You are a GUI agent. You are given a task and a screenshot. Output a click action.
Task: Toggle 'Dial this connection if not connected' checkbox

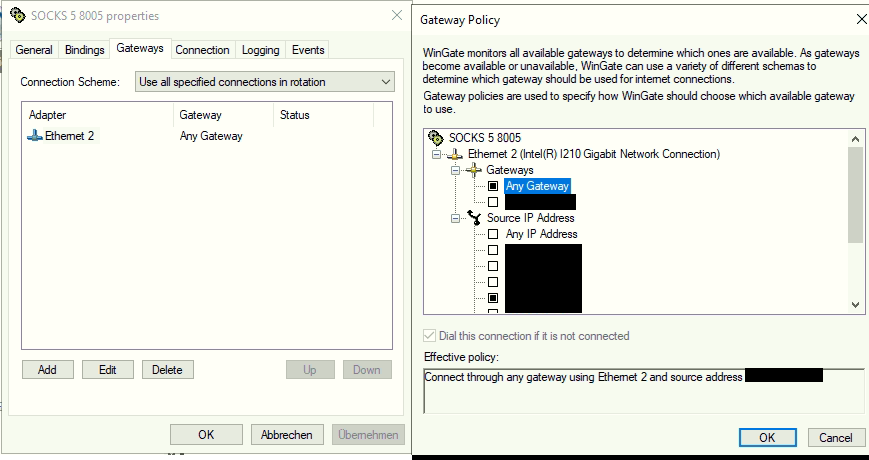[430, 336]
